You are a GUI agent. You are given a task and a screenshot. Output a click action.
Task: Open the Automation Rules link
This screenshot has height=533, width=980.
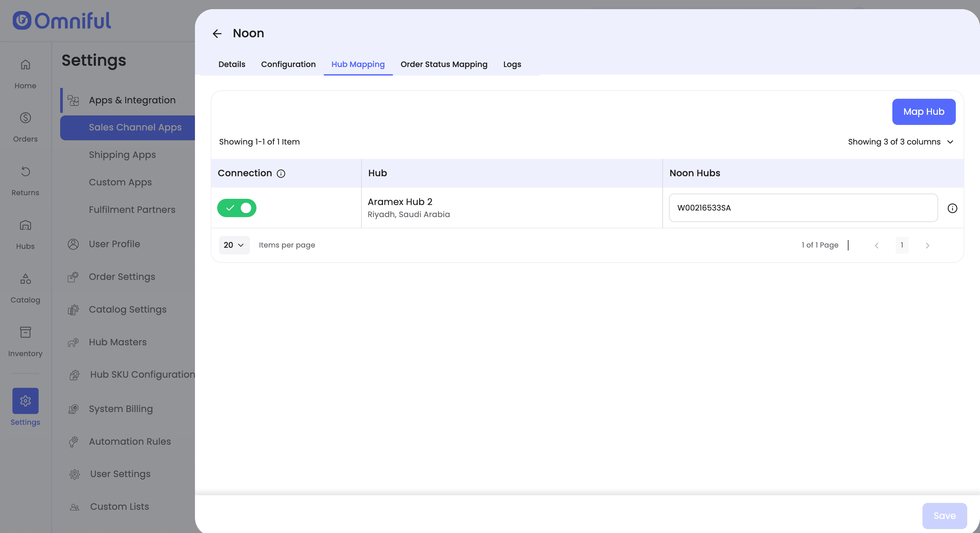click(x=130, y=442)
